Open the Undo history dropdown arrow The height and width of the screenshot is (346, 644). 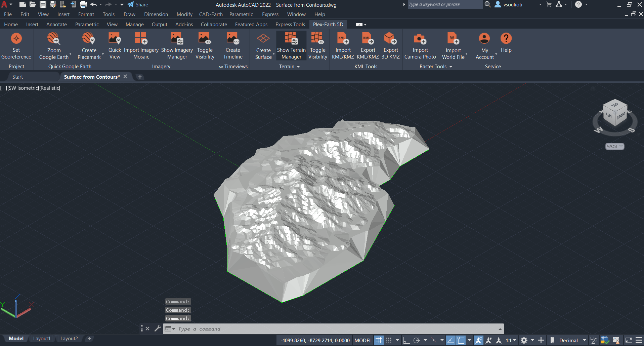pos(101,4)
